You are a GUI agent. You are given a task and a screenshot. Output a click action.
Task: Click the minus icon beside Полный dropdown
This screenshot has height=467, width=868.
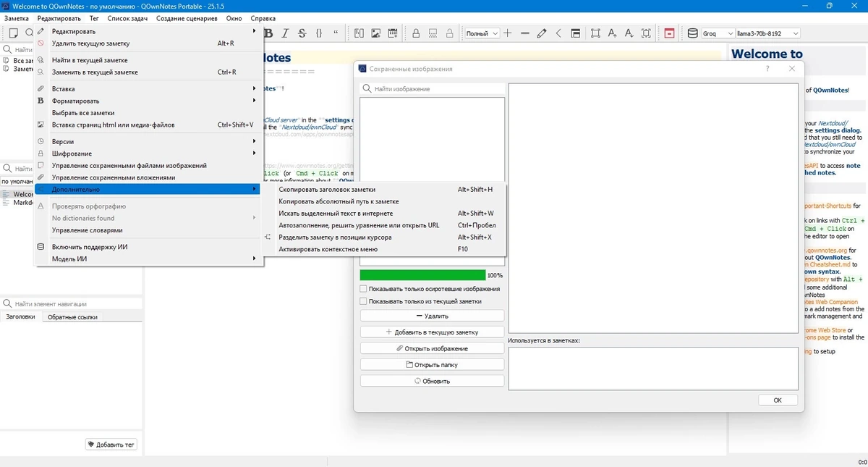click(525, 33)
